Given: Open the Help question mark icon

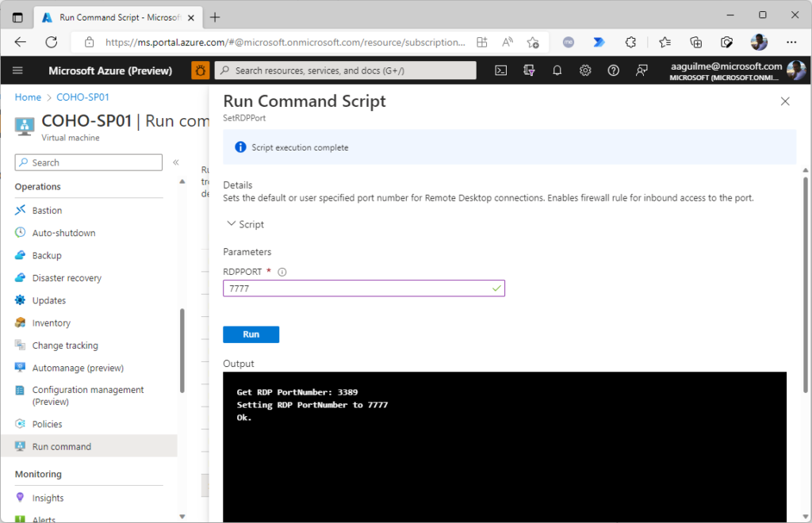Looking at the screenshot, I should point(612,70).
